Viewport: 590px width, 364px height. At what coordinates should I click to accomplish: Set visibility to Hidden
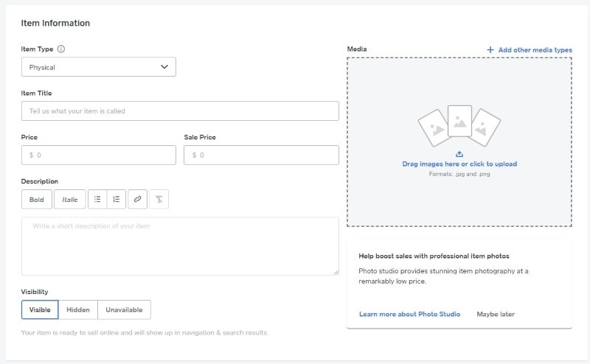[x=78, y=309]
